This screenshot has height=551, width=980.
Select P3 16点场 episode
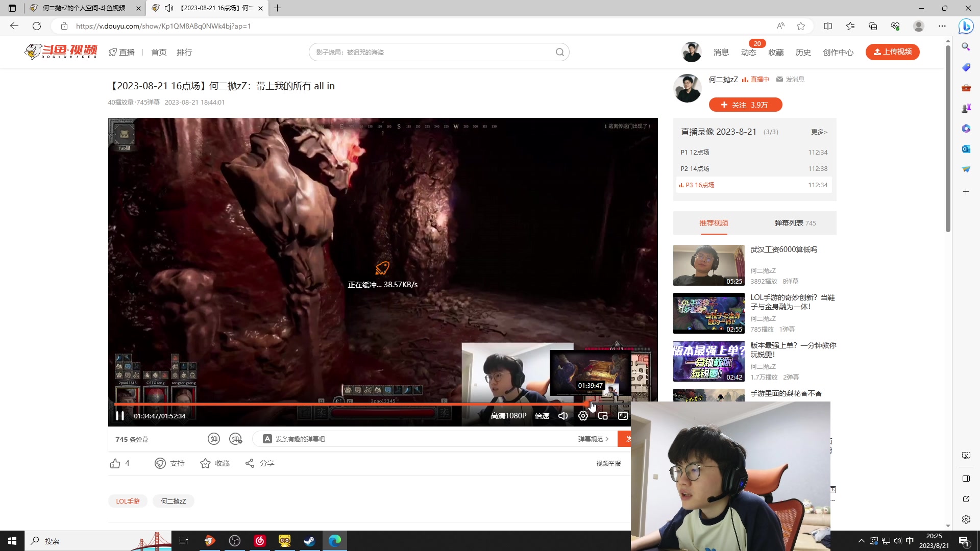(754, 185)
